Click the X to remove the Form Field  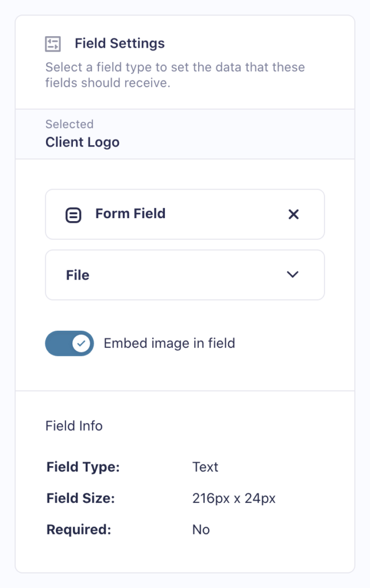[294, 214]
